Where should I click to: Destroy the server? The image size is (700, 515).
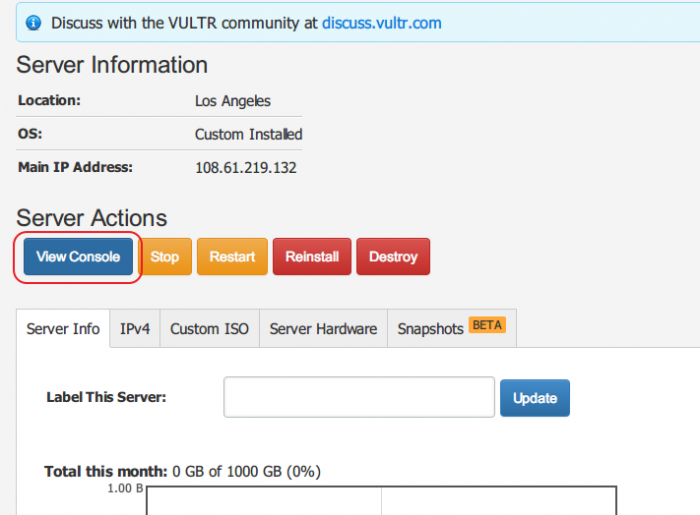(393, 257)
